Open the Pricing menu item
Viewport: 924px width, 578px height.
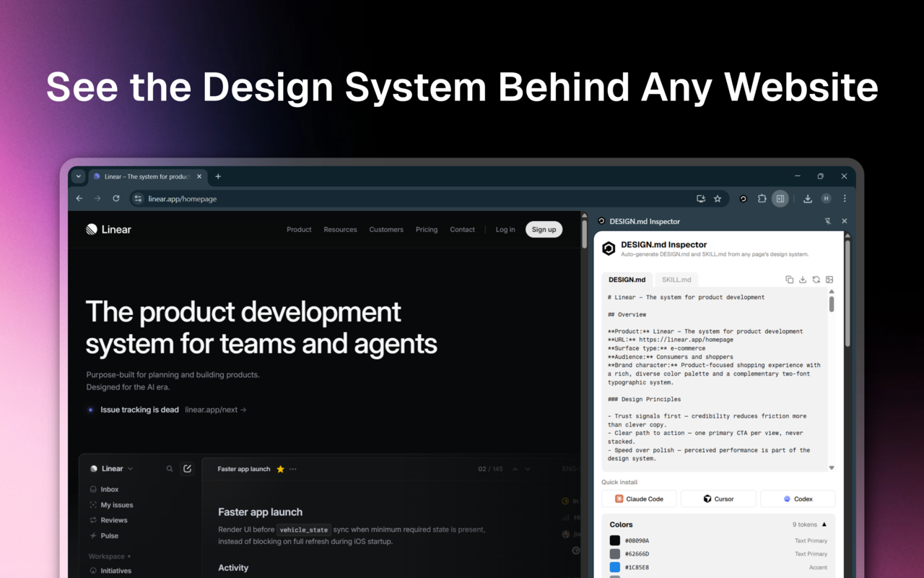click(426, 230)
